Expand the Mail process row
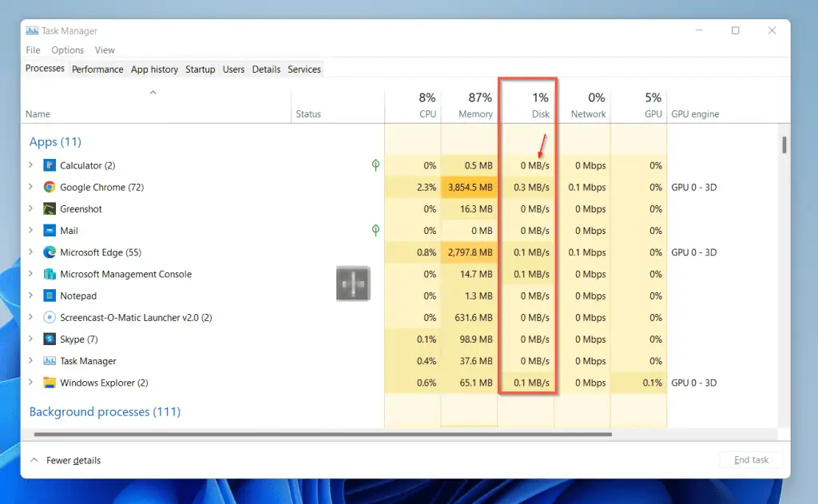818x504 pixels. coord(31,230)
